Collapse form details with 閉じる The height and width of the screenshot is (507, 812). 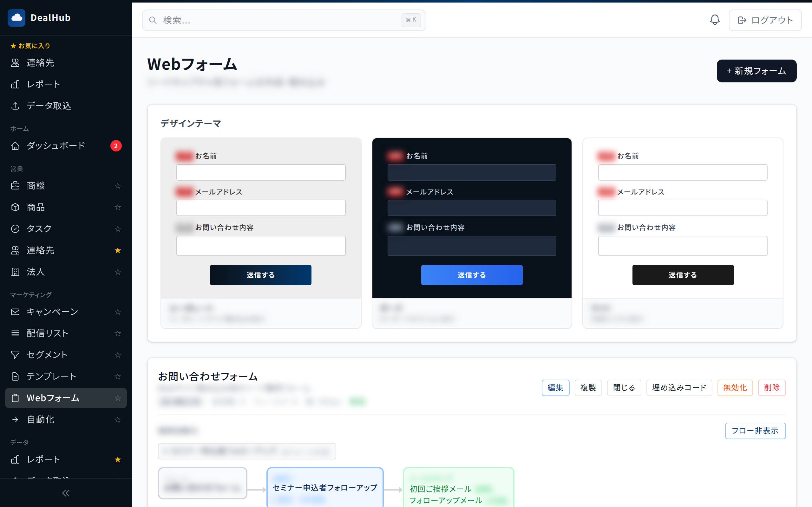point(624,388)
